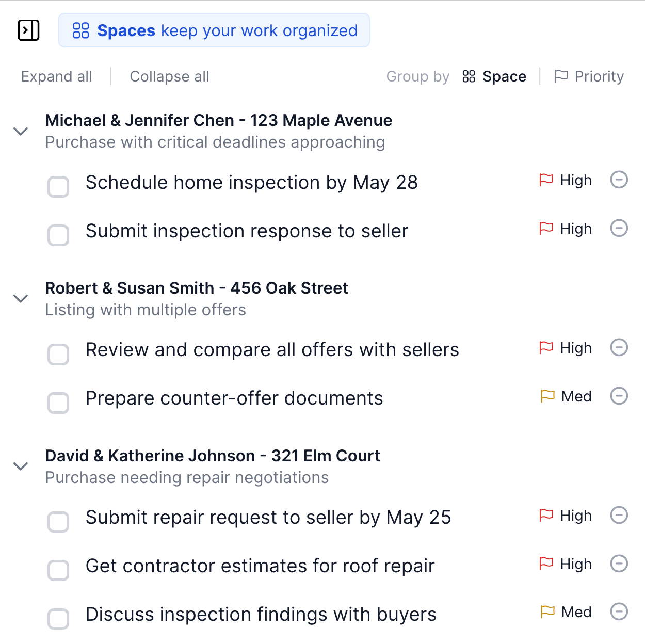The image size is (645, 644).
Task: Click the remove icon on Submit inspection response task
Action: tap(619, 228)
